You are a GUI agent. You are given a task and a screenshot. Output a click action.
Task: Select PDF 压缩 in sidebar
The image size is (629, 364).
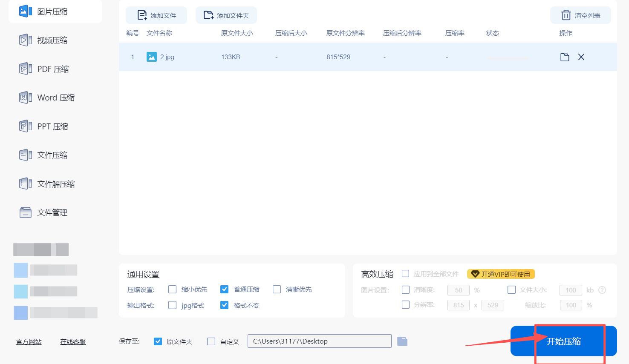pos(52,69)
